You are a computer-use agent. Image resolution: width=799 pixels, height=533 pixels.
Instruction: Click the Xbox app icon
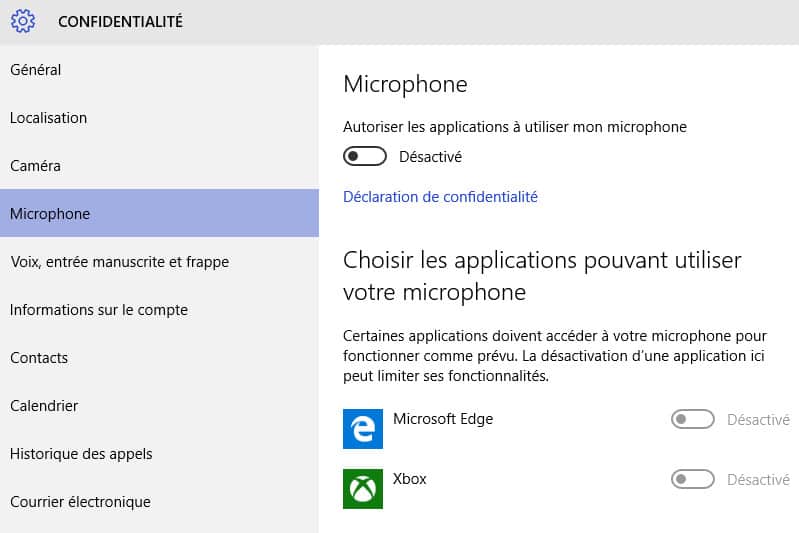click(x=363, y=489)
